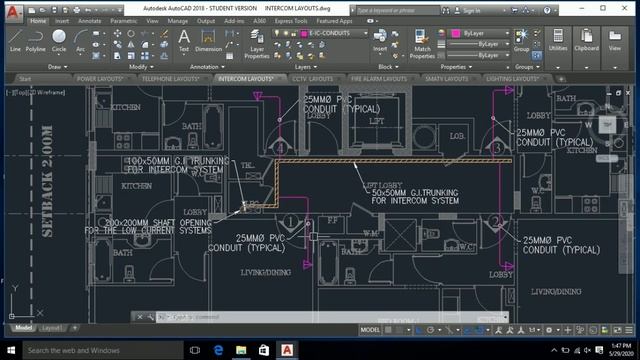Viewport: 640px width, 360px height.
Task: Click the Copy tool in Modify panel
Action: tap(117, 44)
